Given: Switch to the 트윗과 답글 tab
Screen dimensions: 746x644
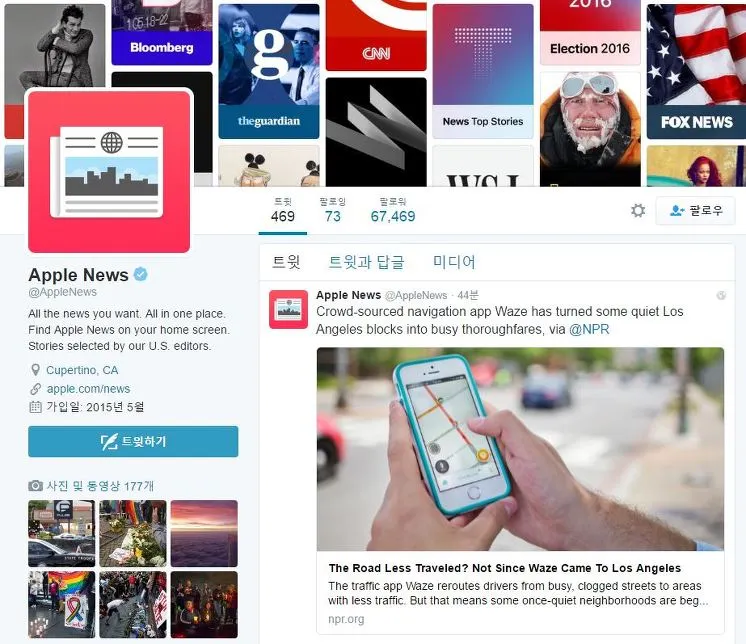Looking at the screenshot, I should 366,262.
